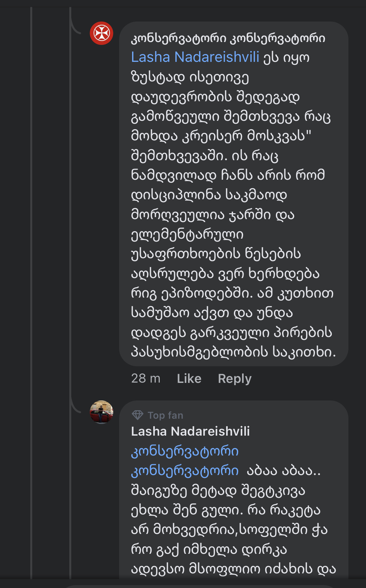
Task: Click the words აბაა აბაა in second comment
Action: tap(284, 471)
